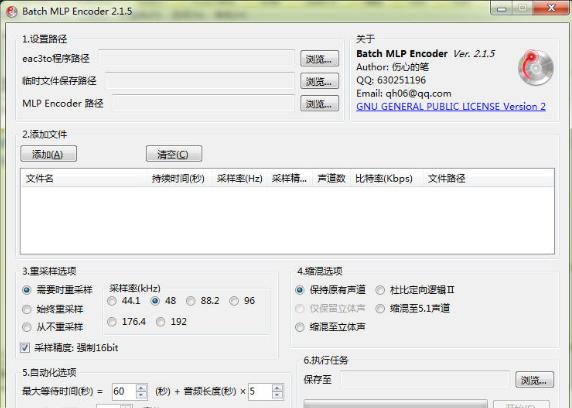Click the Batch MLP Encoder title bar icon

point(11,11)
